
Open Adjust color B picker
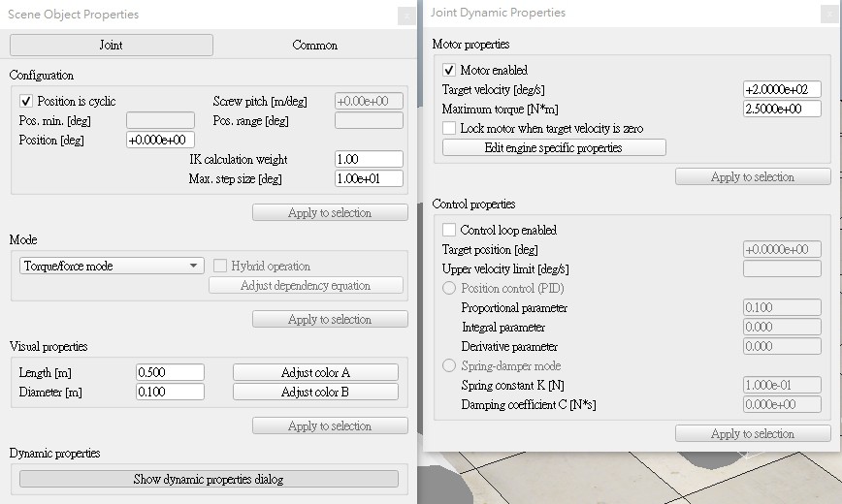coord(315,392)
